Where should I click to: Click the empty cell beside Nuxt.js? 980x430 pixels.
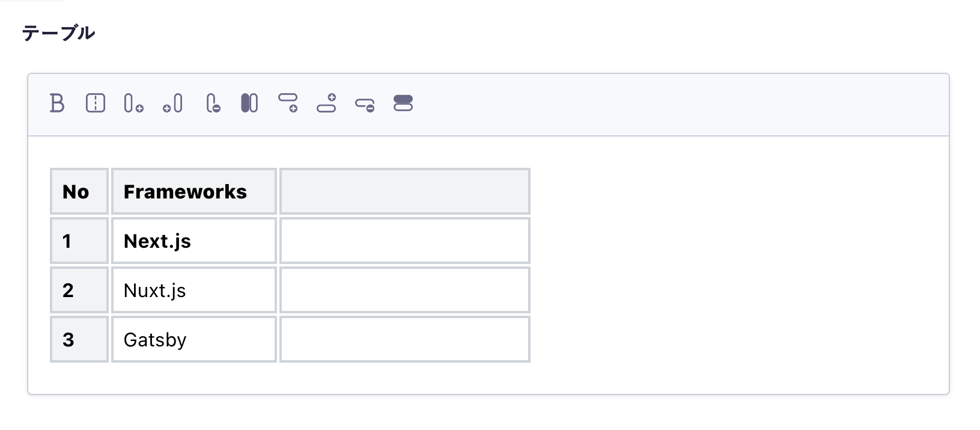click(404, 290)
